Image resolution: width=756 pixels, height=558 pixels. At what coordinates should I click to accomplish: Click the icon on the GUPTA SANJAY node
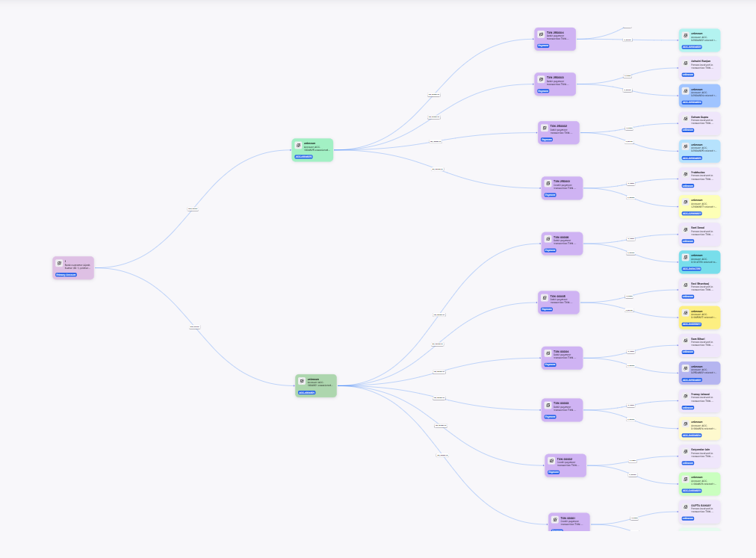[x=685, y=507]
